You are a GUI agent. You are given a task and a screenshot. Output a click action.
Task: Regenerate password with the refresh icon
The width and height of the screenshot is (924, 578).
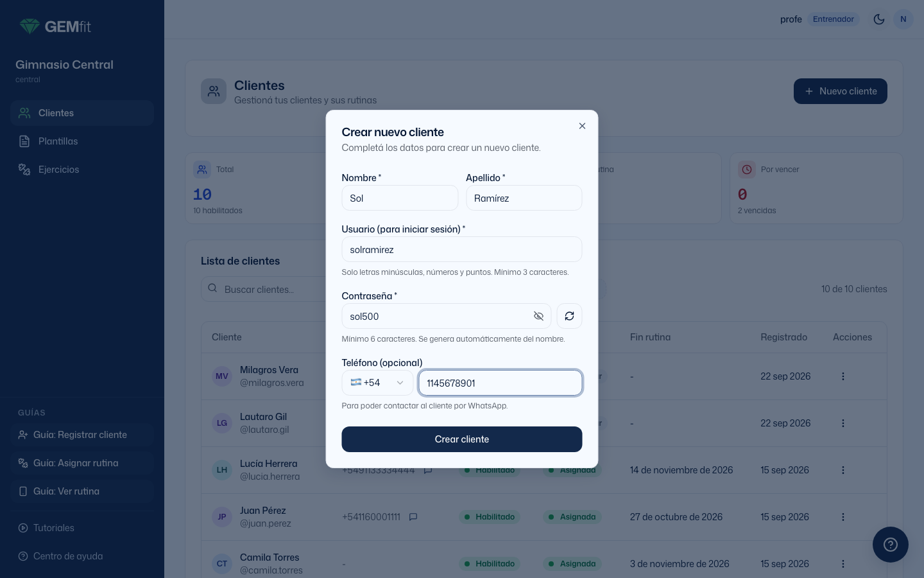coord(569,316)
